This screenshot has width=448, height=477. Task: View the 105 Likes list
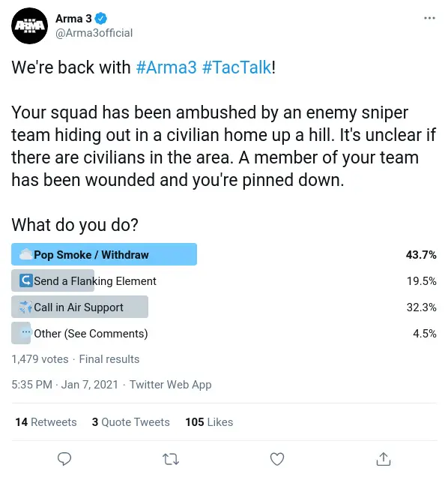[209, 422]
